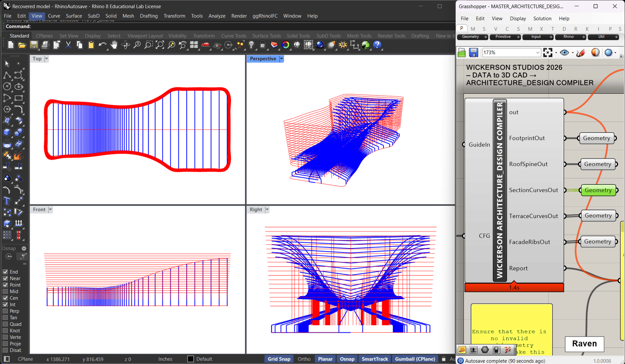Image resolution: width=625 pixels, height=364 pixels.
Task: Select the Pan hand tool
Action: coord(114,45)
